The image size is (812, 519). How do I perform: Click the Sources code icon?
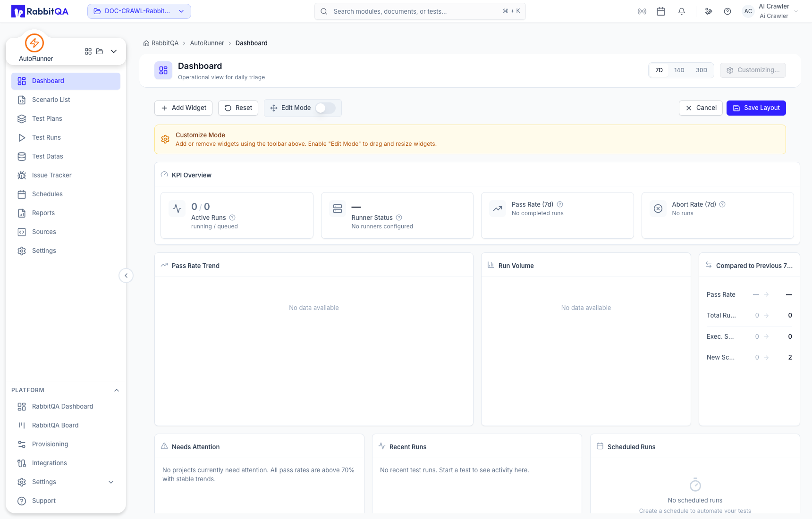[x=22, y=232]
